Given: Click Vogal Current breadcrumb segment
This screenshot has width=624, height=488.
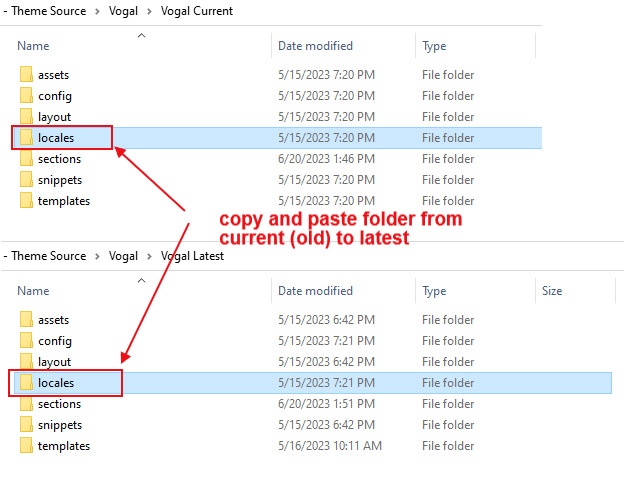Looking at the screenshot, I should coord(197,11).
